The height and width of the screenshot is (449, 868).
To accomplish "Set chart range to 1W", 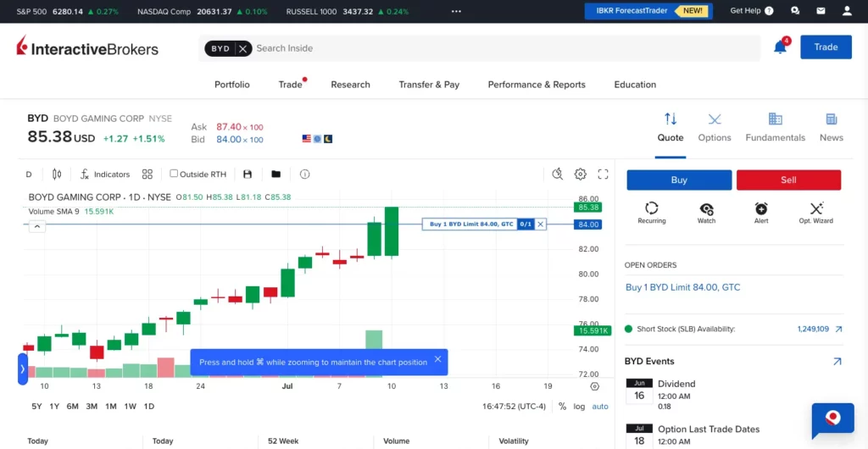I will pos(130,407).
